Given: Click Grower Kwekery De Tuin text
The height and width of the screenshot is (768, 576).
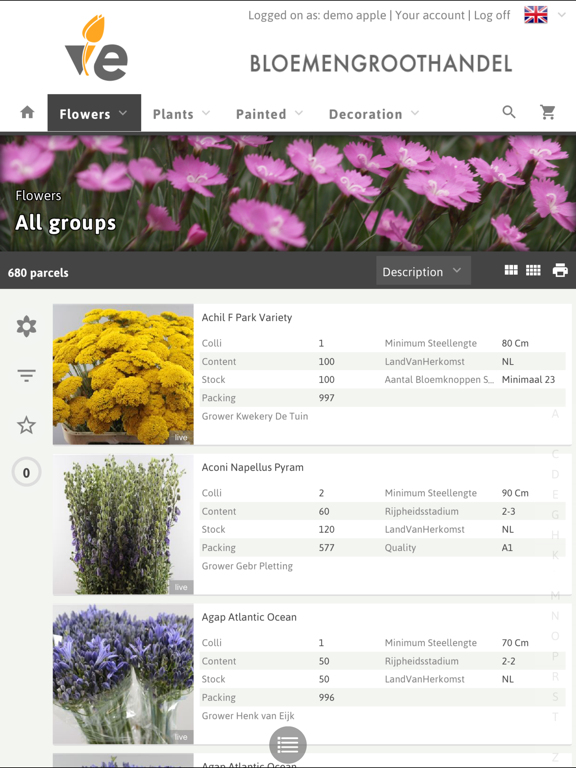Looking at the screenshot, I should 255,416.
